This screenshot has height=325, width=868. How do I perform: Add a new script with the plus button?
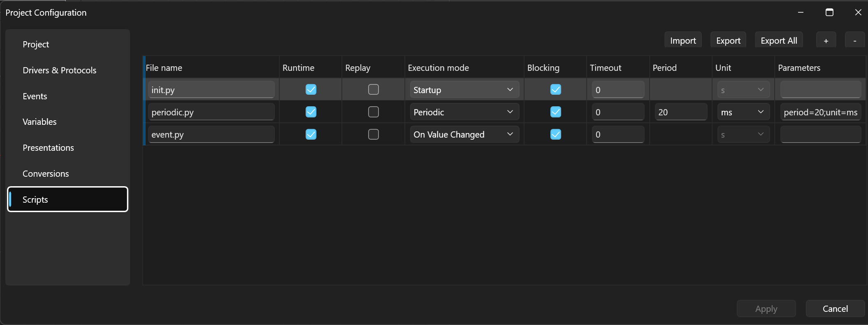point(826,40)
